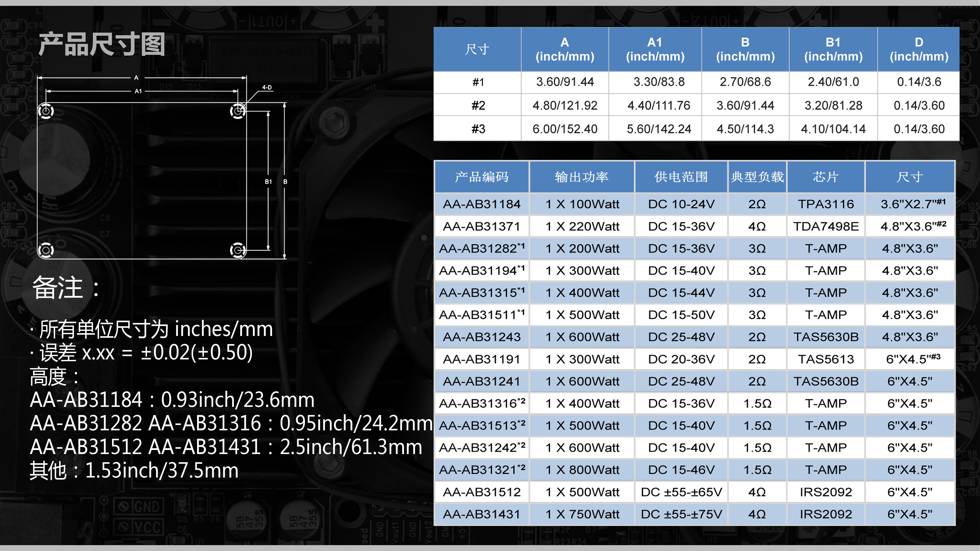Viewport: 980px width, 551px height.
Task: Click the top-right mounting hole symbol
Action: (x=238, y=111)
